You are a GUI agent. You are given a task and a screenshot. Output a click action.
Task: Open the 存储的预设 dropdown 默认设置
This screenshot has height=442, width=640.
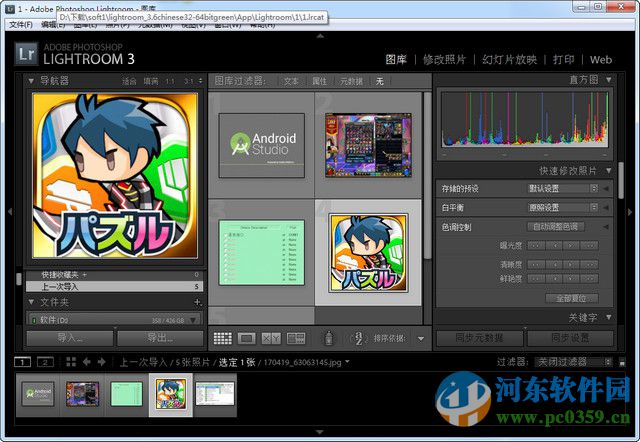coord(563,189)
